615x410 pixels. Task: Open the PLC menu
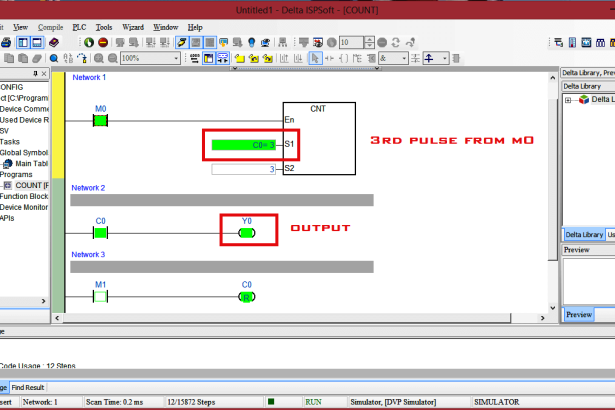(x=79, y=27)
